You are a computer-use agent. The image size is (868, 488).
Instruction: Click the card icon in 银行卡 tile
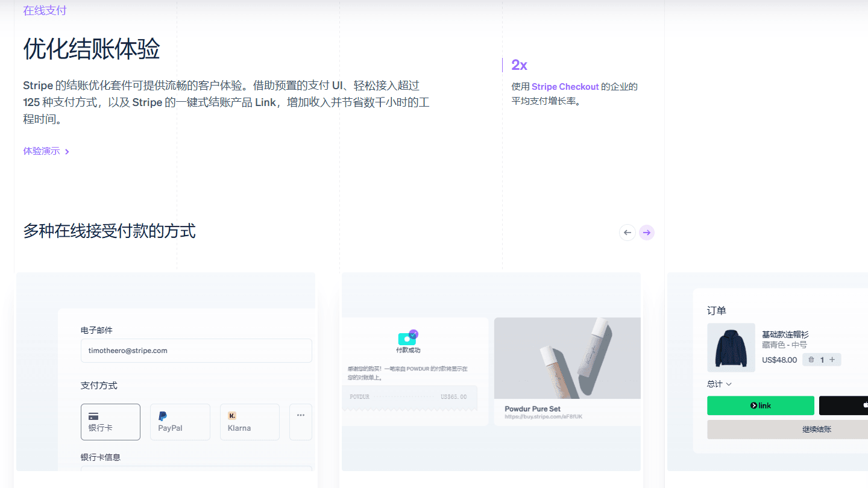[x=93, y=416]
